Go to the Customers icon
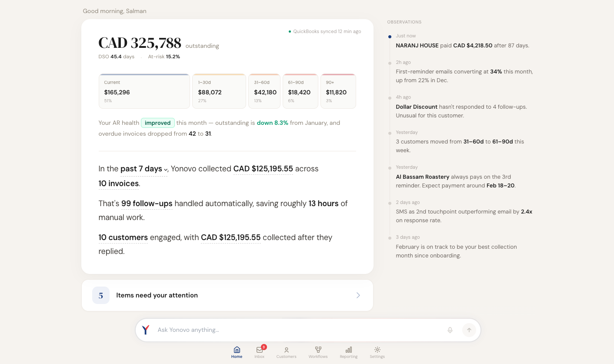 [x=286, y=350]
